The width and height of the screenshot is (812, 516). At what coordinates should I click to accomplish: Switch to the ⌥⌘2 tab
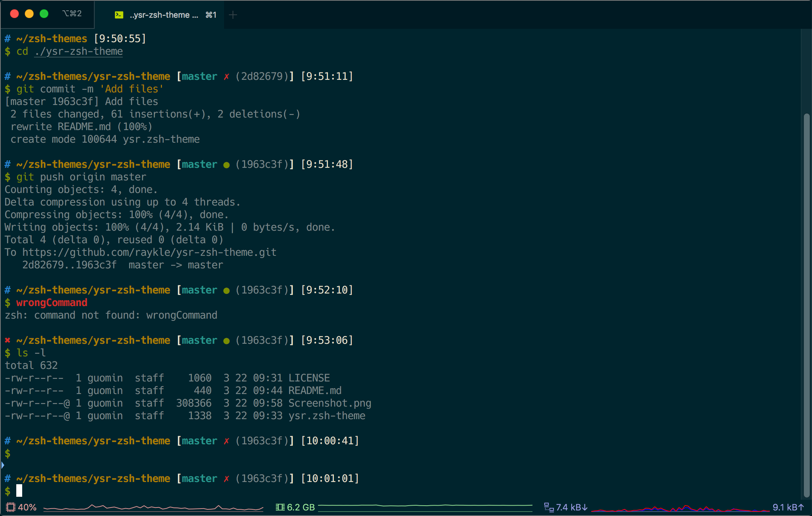click(72, 14)
